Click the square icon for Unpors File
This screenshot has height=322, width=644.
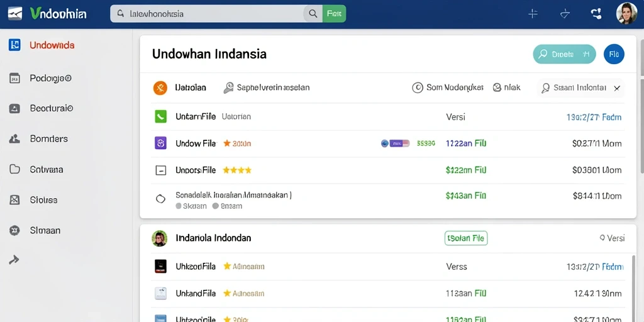(160, 170)
